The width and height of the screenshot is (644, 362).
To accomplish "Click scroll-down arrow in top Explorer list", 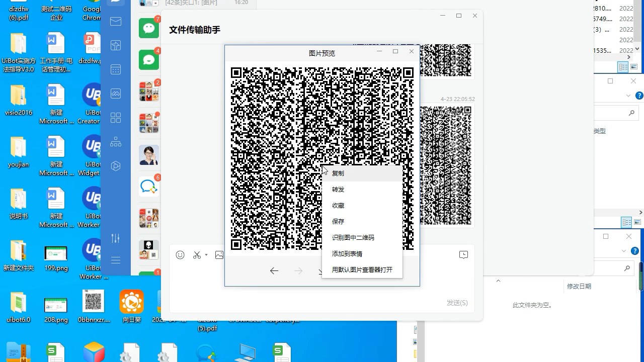I will click(x=638, y=49).
